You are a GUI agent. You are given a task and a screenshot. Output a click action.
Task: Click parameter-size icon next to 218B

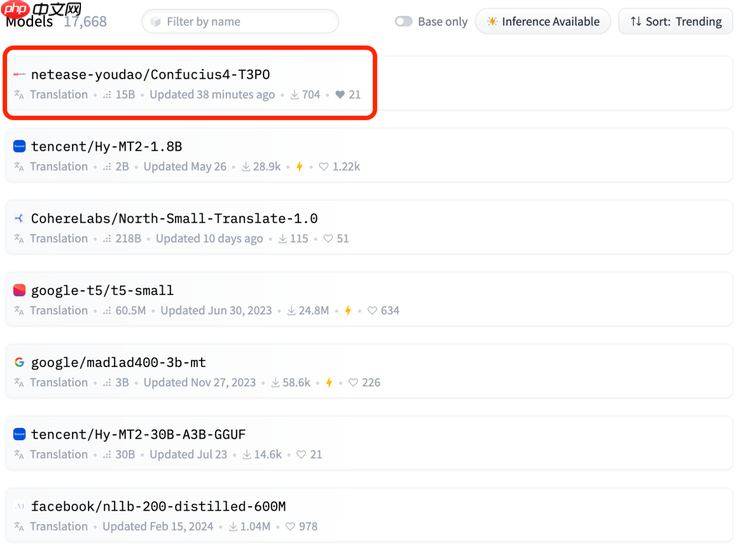coord(107,239)
